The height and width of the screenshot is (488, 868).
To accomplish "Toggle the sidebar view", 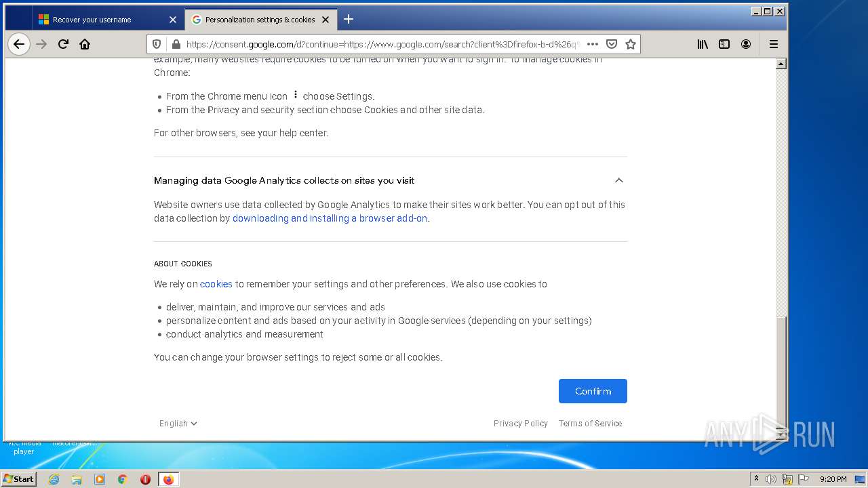I will coord(724,44).
